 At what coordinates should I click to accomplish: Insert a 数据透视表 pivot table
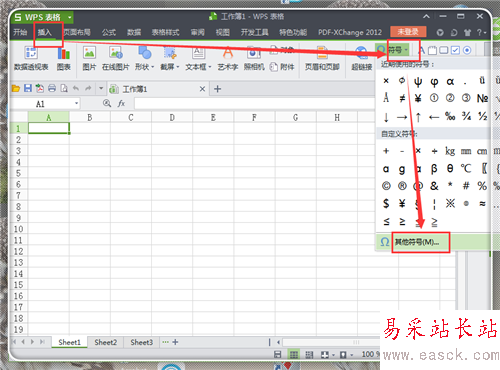tap(31, 58)
